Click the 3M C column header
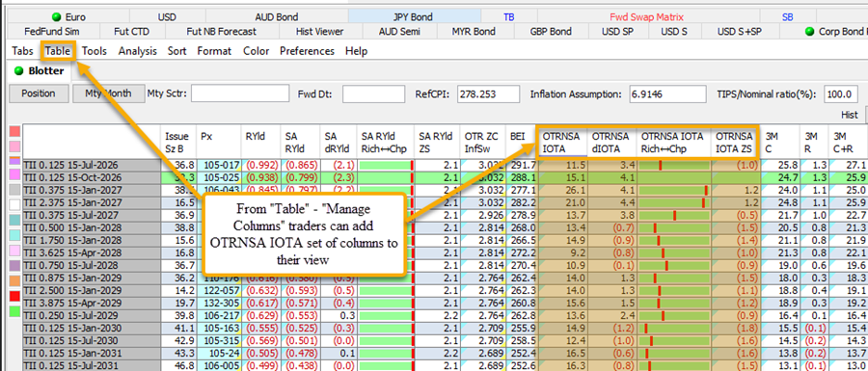The image size is (868, 371). click(779, 141)
